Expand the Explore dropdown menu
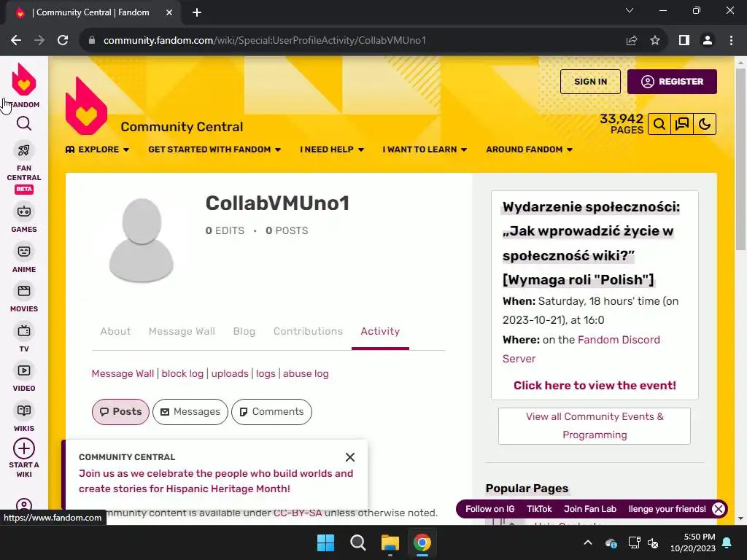Screen dimensions: 747x560 [97, 149]
